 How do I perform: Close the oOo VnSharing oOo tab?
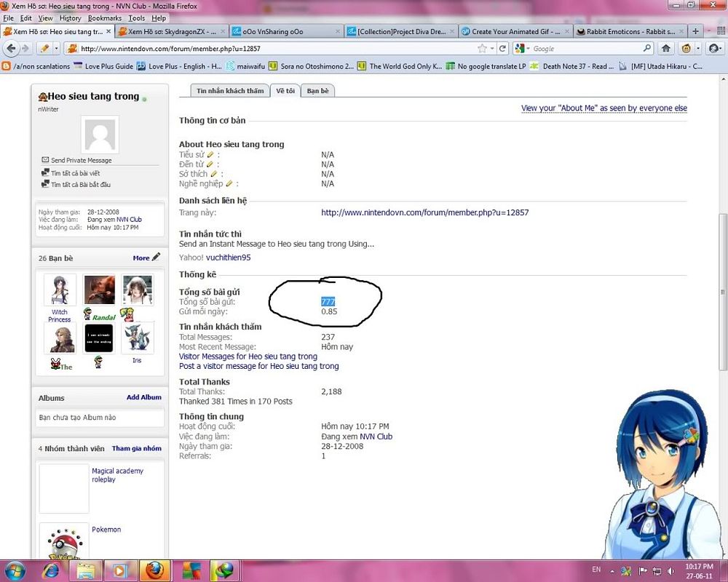click(x=338, y=31)
